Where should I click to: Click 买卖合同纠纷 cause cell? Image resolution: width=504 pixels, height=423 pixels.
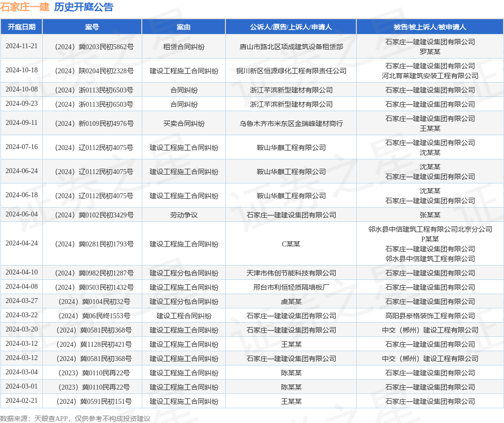click(184, 123)
